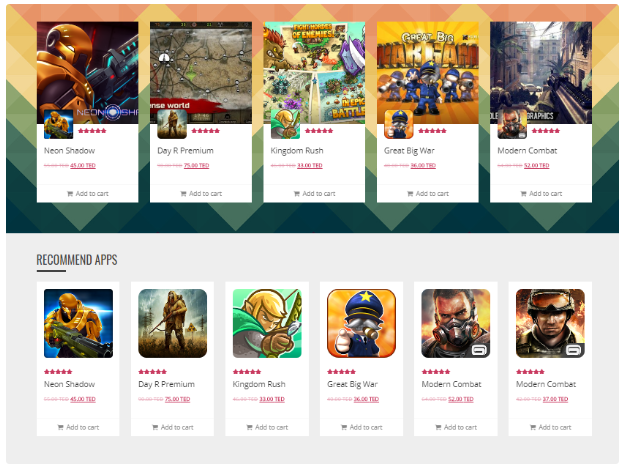Open the Day R Premium icon in Recommend Apps
This screenshot has height=468, width=625.
[173, 323]
